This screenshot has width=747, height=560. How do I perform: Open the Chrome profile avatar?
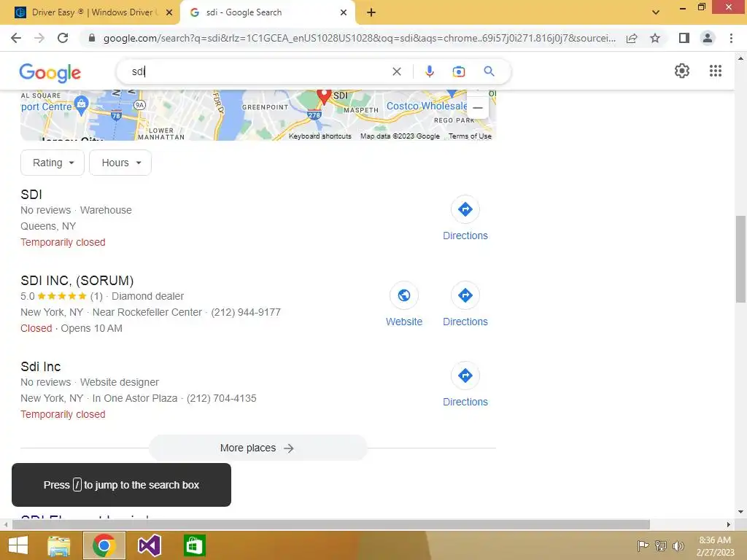pyautogui.click(x=708, y=38)
